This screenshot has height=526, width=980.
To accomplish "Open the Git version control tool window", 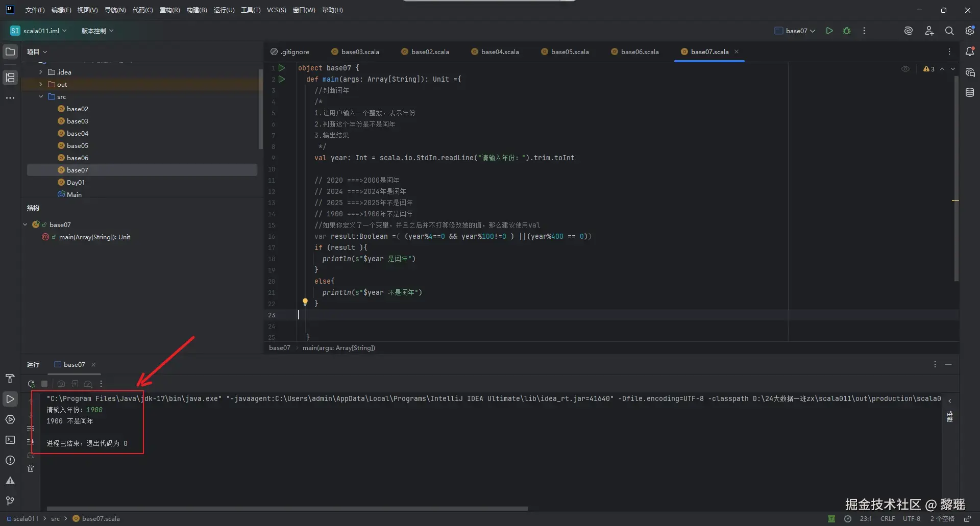I will 10,501.
